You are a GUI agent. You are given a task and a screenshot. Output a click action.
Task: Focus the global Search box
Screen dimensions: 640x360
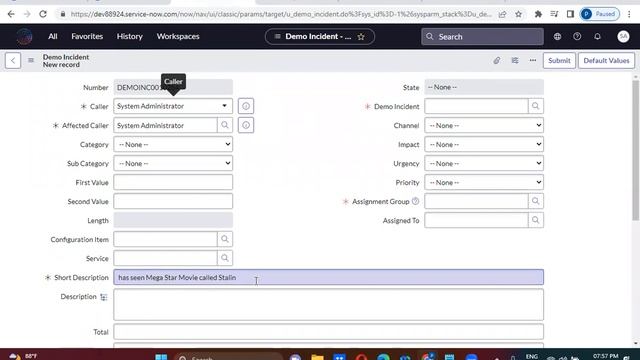[x=482, y=37]
